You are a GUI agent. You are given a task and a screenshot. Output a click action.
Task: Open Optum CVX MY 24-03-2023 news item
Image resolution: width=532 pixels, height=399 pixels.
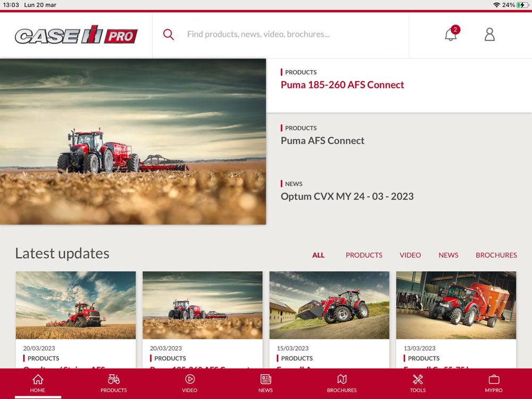(347, 196)
